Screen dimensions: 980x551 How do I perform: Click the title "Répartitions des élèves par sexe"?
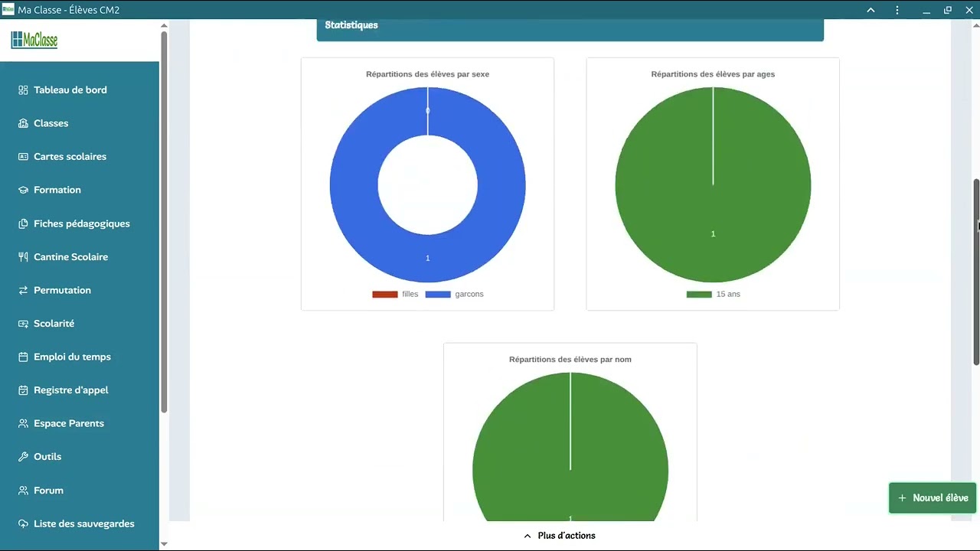[427, 74]
